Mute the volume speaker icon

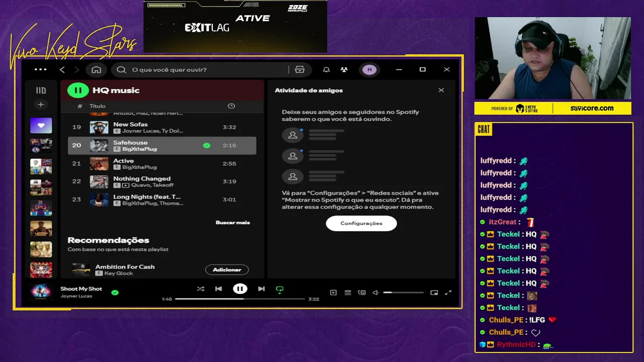tap(375, 293)
